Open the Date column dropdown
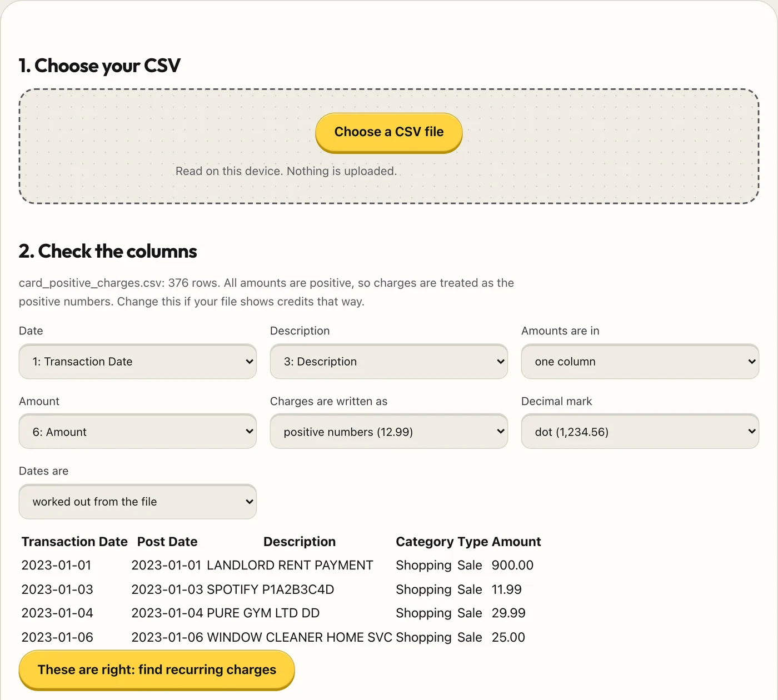The height and width of the screenshot is (700, 778). click(138, 362)
